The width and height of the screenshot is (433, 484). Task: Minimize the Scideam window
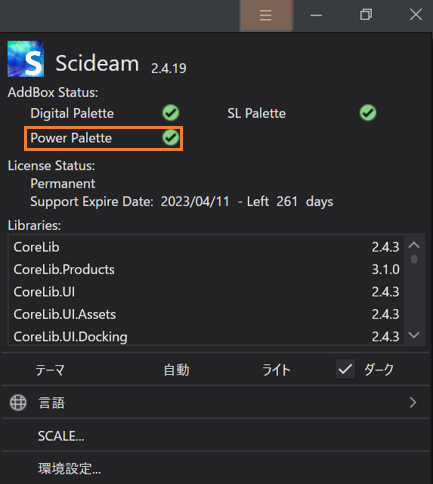pyautogui.click(x=316, y=15)
